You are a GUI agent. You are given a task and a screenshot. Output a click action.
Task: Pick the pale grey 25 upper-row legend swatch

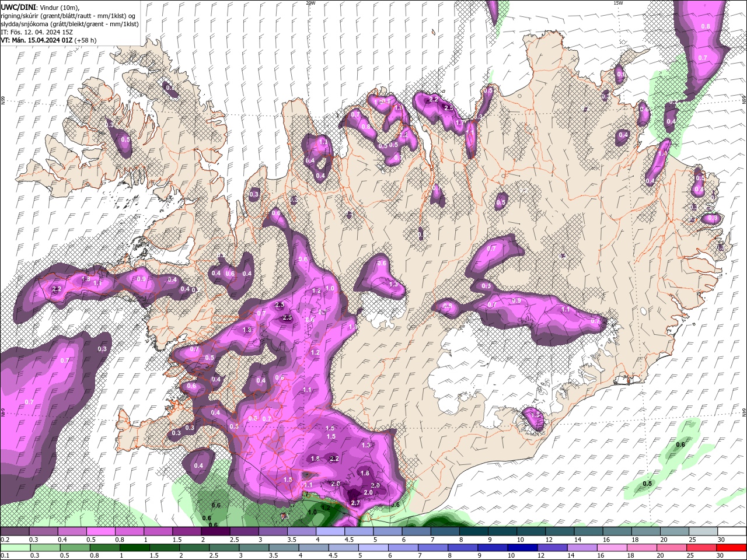tap(704, 531)
